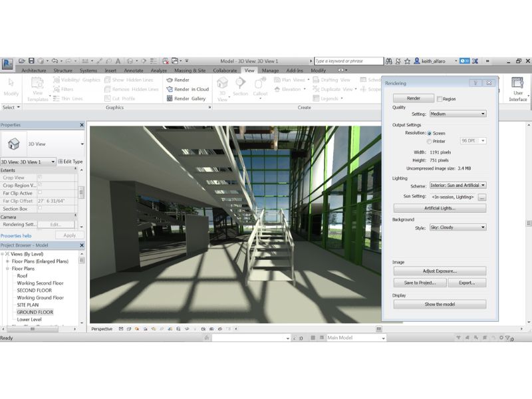Viewport: 532px width, 399px height.
Task: Open the Quality Setting dropdown showing Medium
Action: [457, 114]
